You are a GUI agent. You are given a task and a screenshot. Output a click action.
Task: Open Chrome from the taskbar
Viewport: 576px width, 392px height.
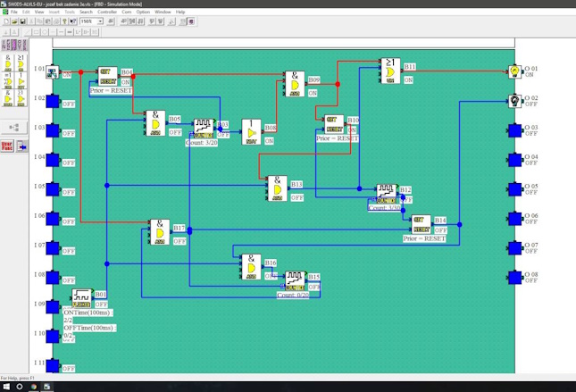pyautogui.click(x=33, y=387)
